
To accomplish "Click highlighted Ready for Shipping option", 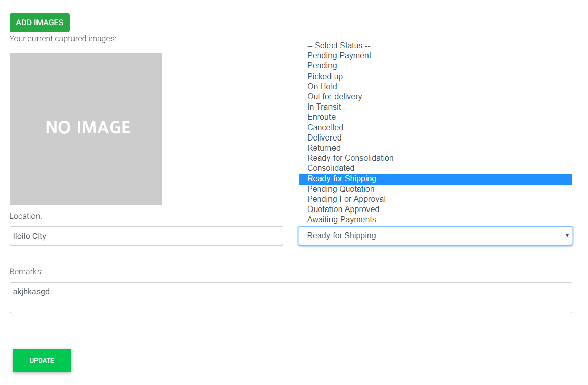I will 435,179.
